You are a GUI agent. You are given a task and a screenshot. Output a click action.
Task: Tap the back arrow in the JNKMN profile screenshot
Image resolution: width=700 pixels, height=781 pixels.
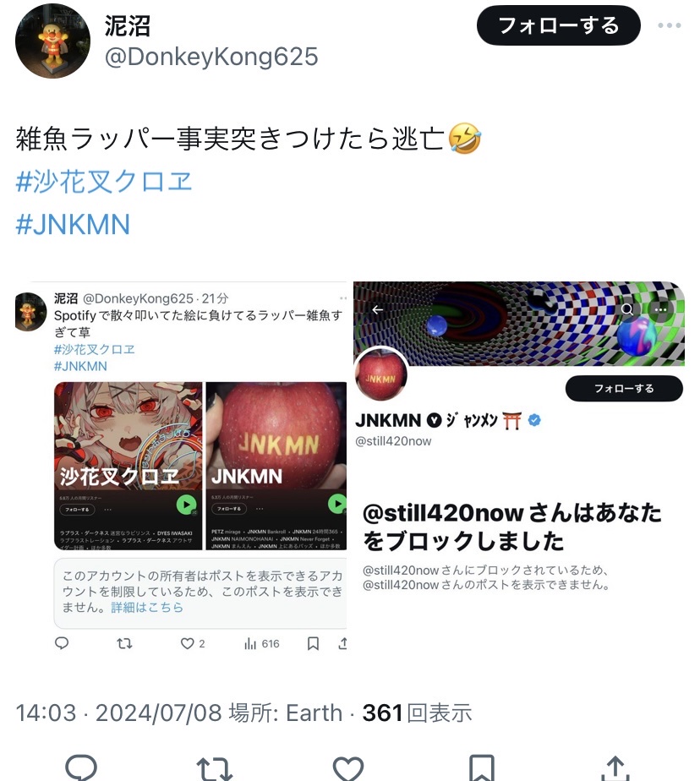coord(378,310)
